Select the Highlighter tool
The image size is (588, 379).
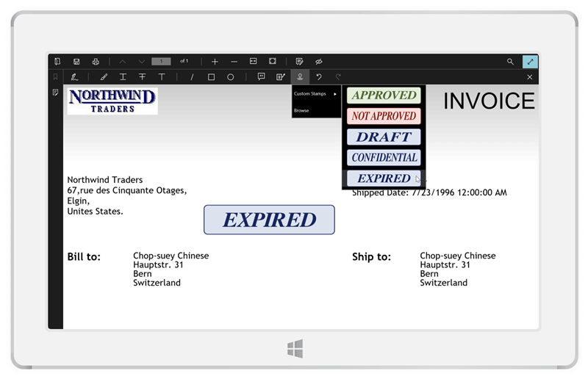[104, 77]
